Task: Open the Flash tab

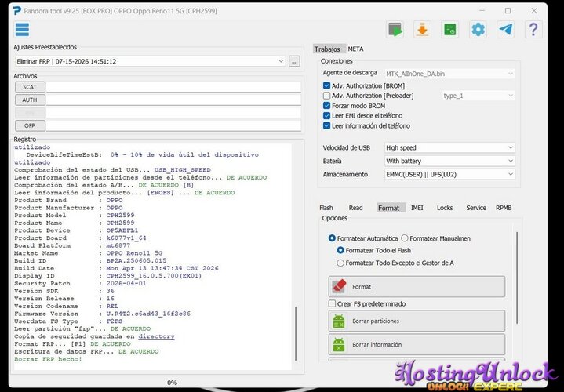Action: point(326,208)
